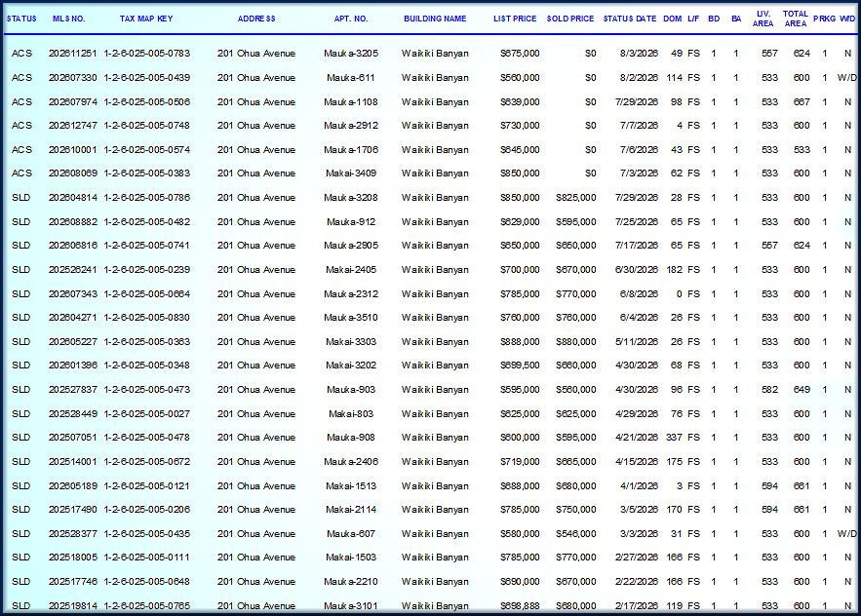Click apartment Mauka-2912
The width and height of the screenshot is (861, 616).
351,125
